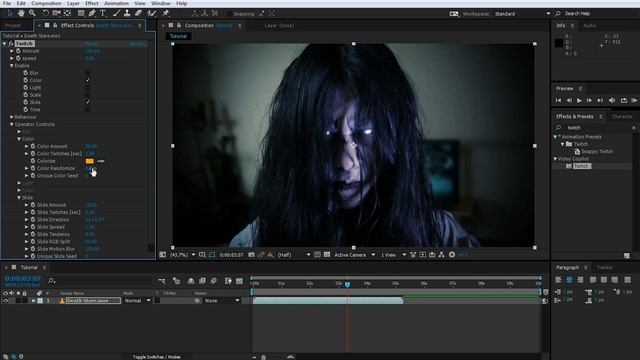Open the Parent None dropdown
Image resolution: width=640 pixels, height=360 pixels.
222,301
